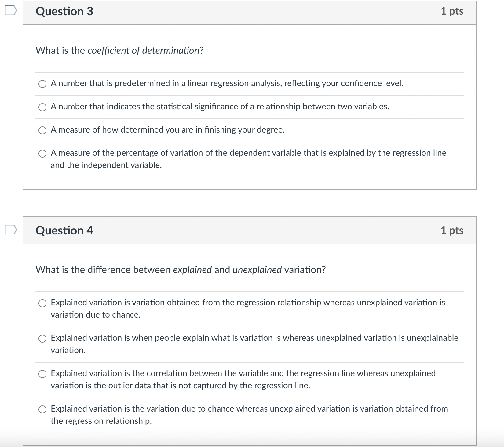Viewport: 504px width, 447px height.
Task: Click the 'confidence level' answer text
Action: coord(227,83)
